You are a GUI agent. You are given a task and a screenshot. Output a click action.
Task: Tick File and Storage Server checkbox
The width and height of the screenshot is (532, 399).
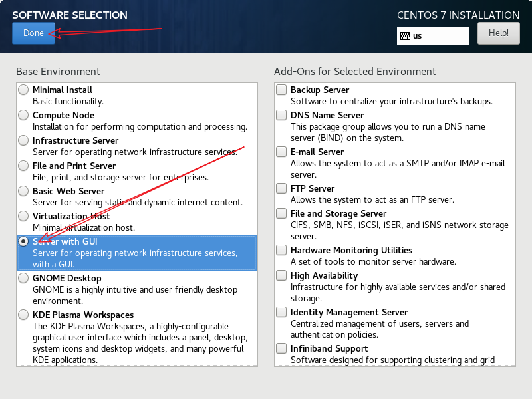(x=281, y=213)
